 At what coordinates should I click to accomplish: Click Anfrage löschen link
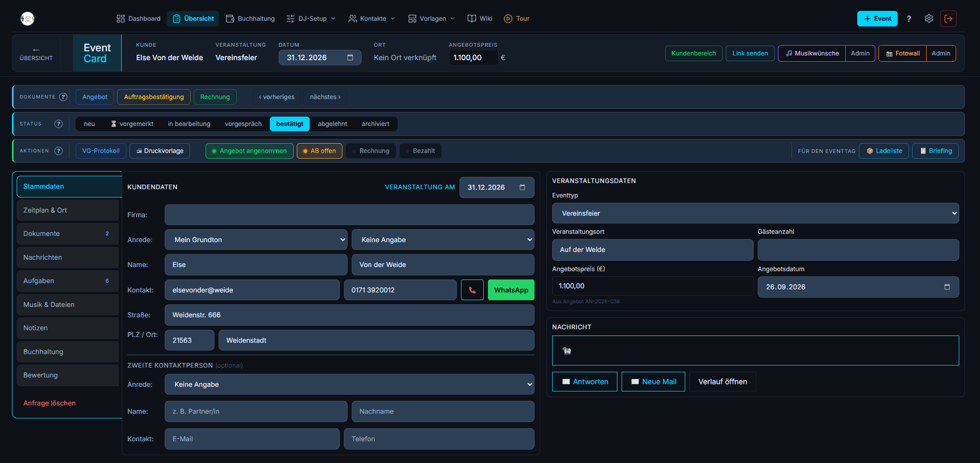[x=50, y=403]
